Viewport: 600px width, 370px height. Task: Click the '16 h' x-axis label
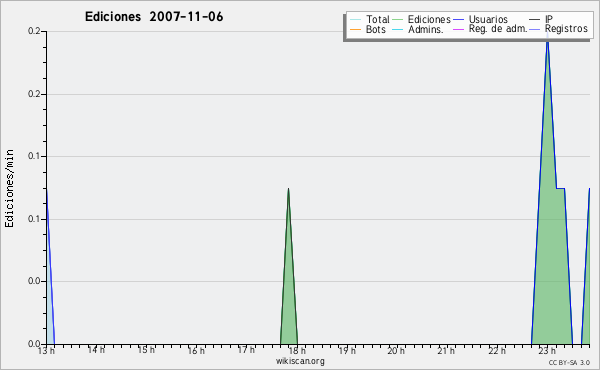point(196,350)
